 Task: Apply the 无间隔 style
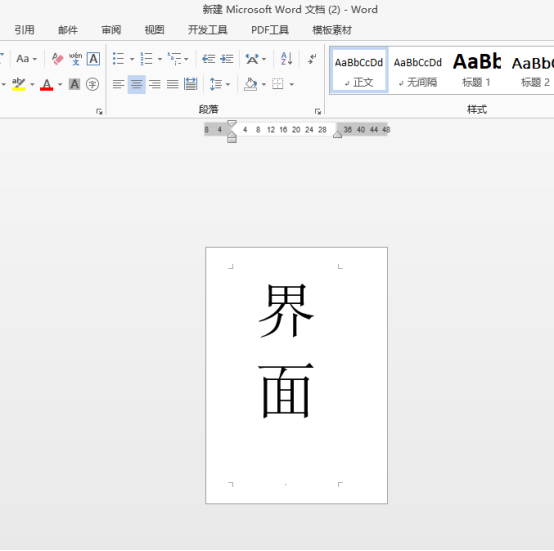[418, 71]
